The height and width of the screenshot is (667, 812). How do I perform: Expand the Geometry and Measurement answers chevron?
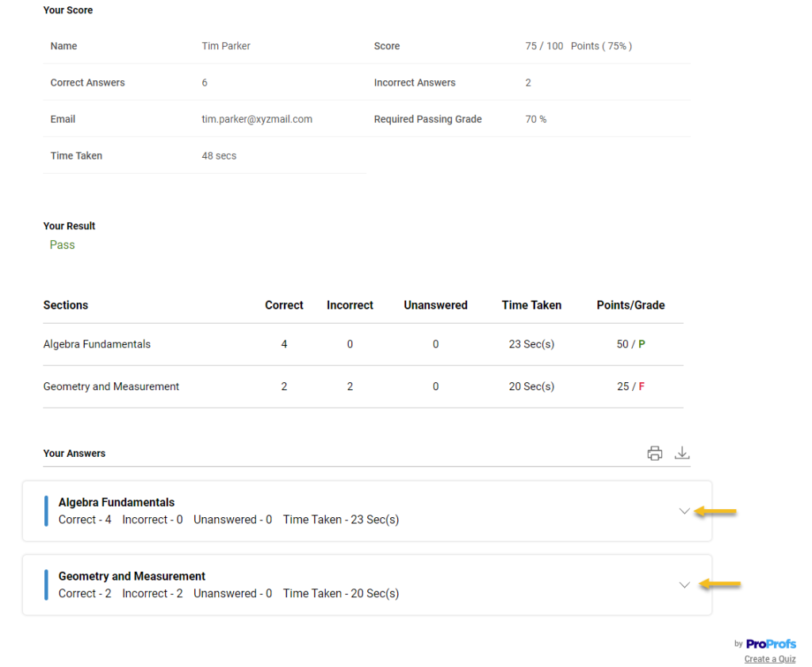[x=684, y=585]
